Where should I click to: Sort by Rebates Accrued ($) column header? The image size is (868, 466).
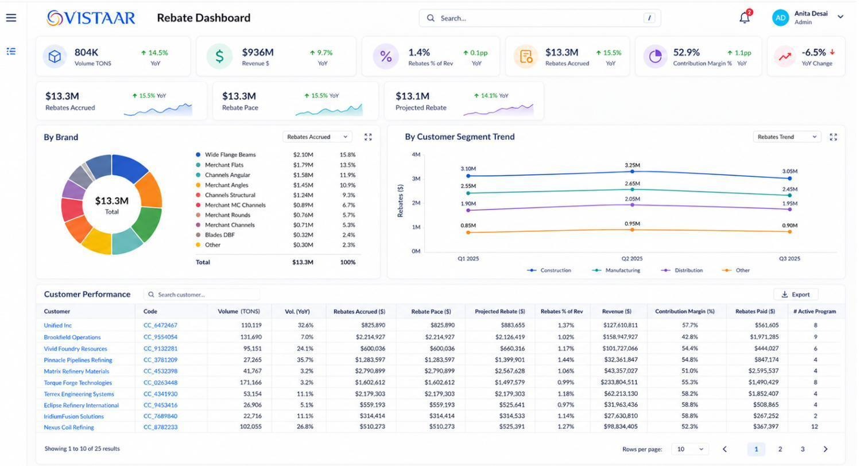pos(359,312)
